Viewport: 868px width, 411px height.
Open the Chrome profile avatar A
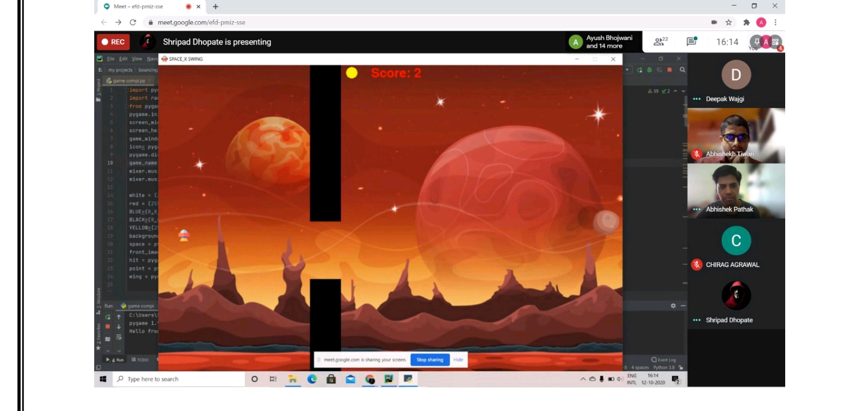(x=761, y=22)
